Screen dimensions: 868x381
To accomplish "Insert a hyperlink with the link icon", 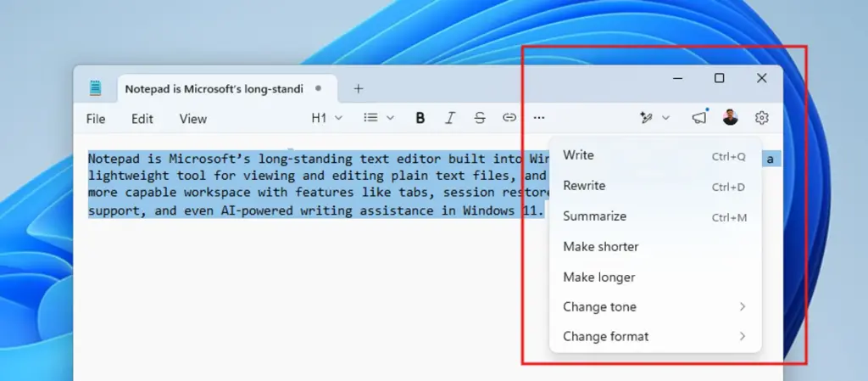I will 509,117.
